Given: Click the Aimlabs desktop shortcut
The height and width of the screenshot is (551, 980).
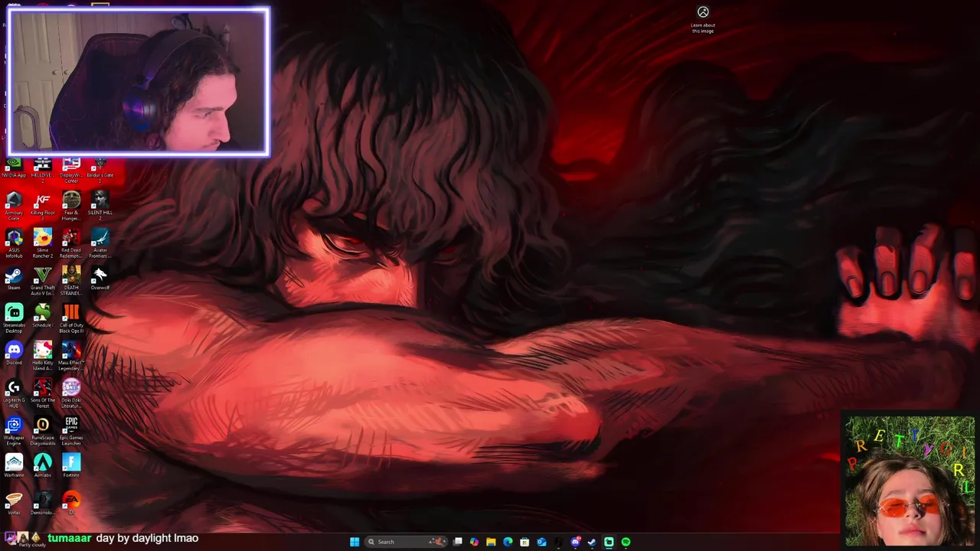Looking at the screenshot, I should 42,466.
